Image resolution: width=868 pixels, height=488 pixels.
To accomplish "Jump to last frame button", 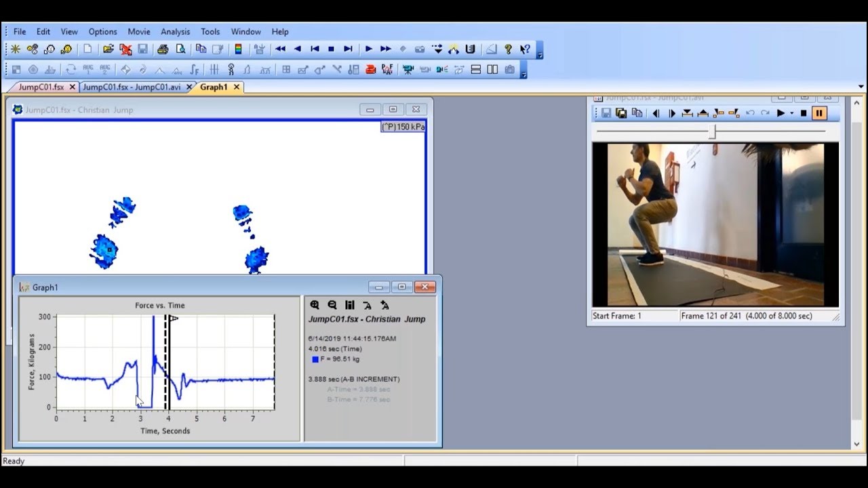I will (348, 49).
